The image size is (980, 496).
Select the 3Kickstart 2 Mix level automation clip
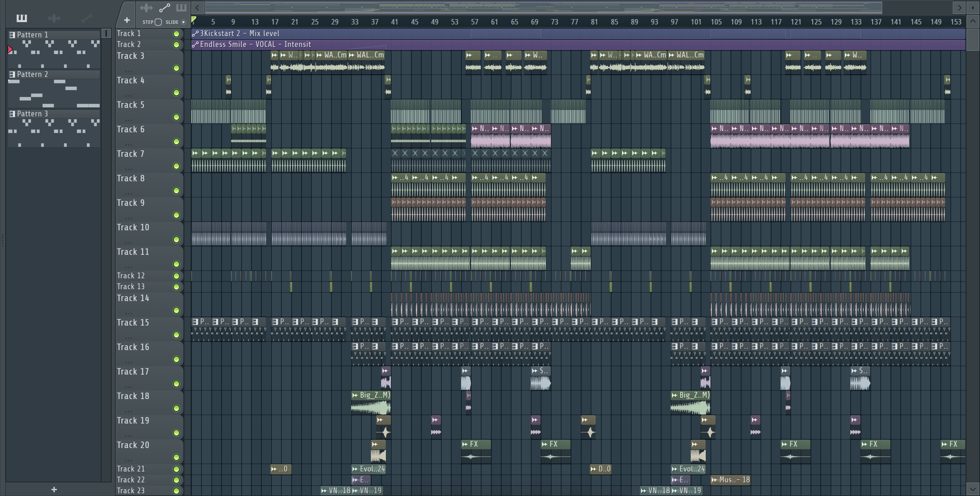[x=578, y=33]
